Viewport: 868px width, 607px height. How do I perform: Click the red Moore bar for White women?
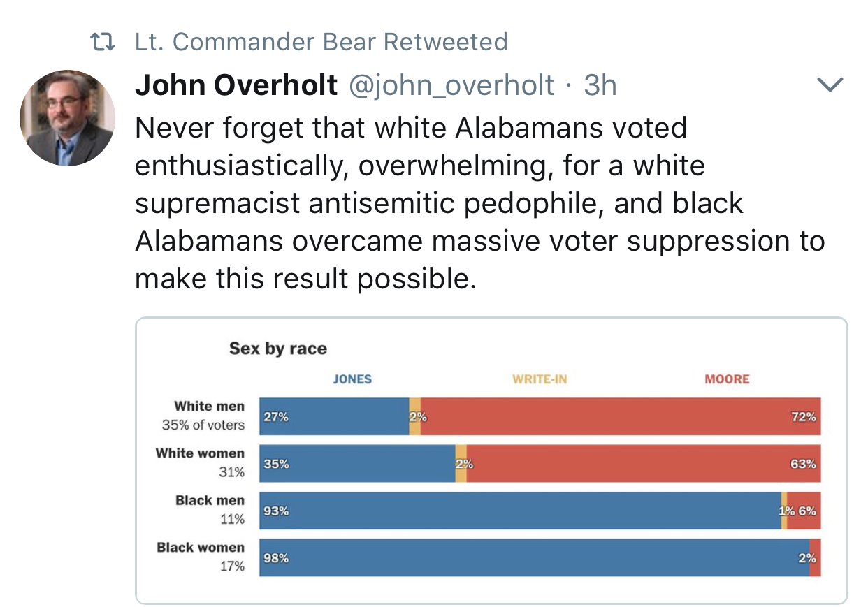point(644,464)
